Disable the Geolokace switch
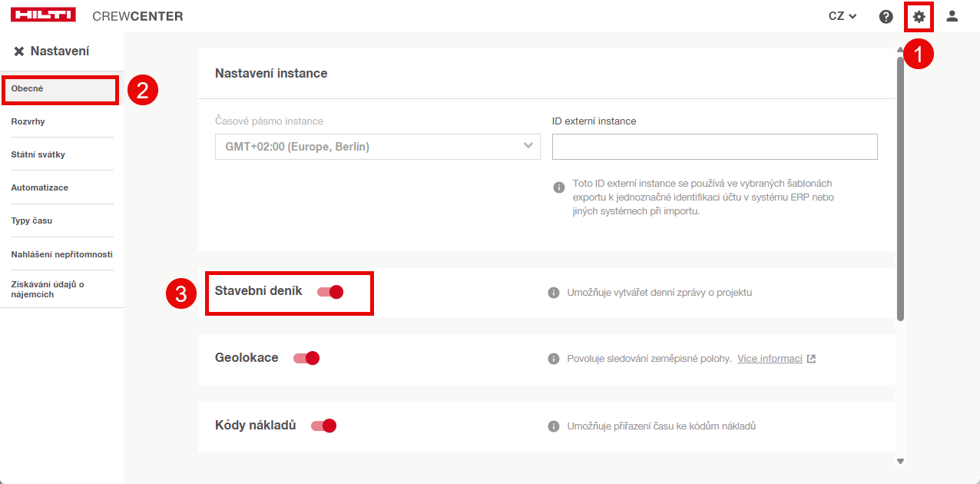 point(306,358)
